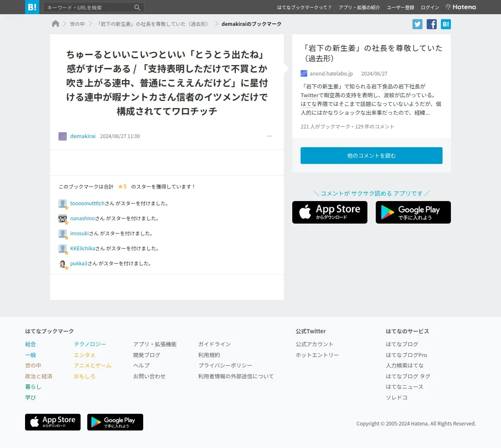501x448 pixels.
Task: Open footer アプリ・拡張機能 link
Action: tap(155, 344)
